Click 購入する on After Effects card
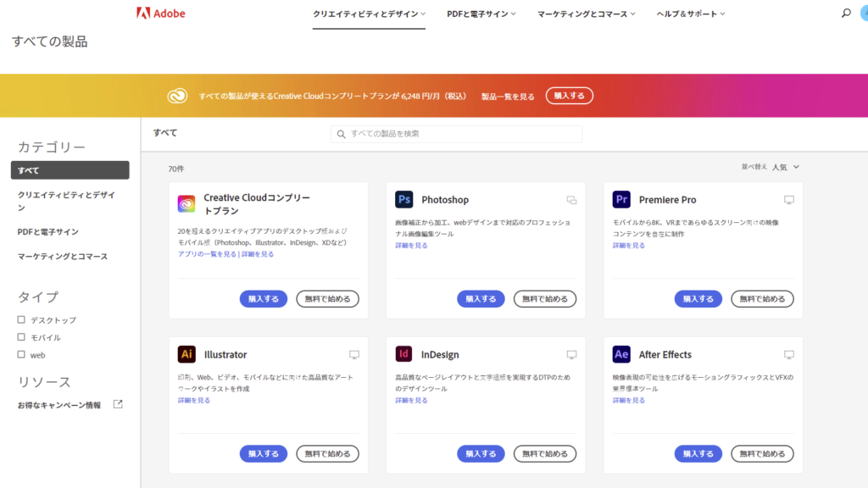 tap(698, 454)
